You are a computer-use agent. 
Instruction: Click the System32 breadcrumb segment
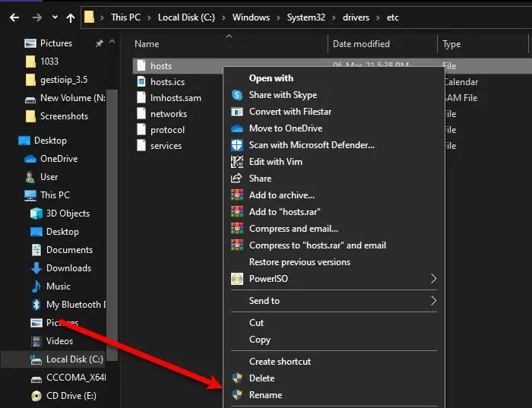tap(306, 17)
